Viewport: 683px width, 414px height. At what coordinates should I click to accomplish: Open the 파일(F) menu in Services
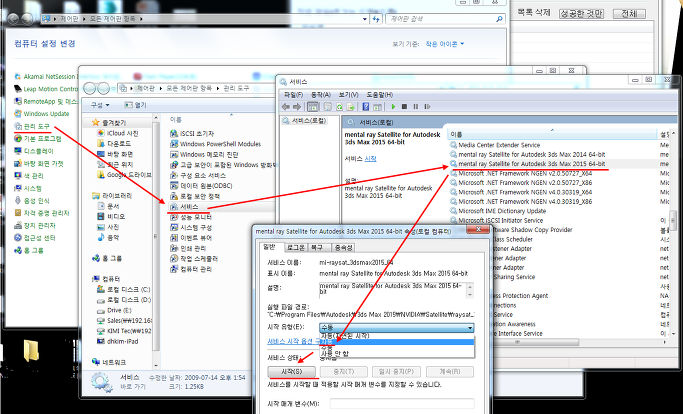point(293,95)
